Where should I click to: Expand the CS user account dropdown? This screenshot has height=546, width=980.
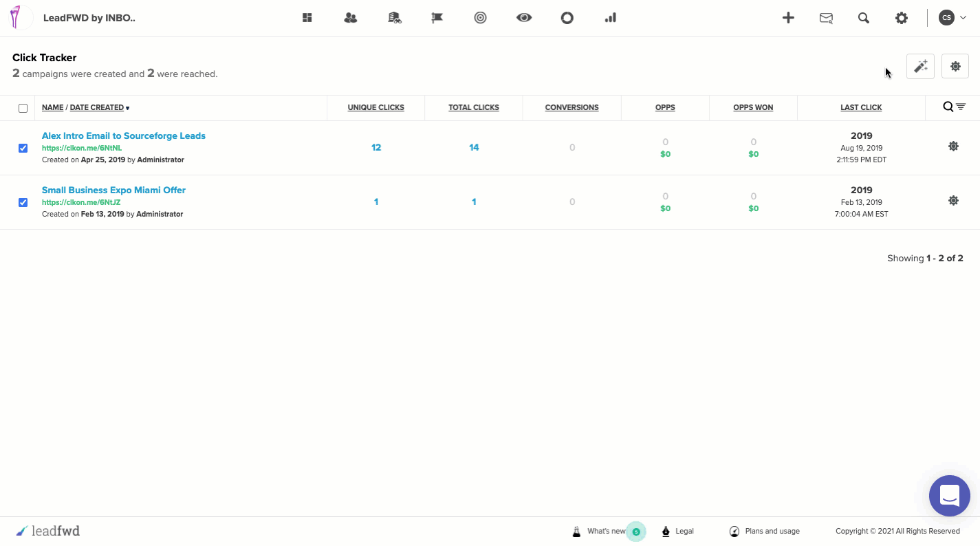(x=953, y=18)
